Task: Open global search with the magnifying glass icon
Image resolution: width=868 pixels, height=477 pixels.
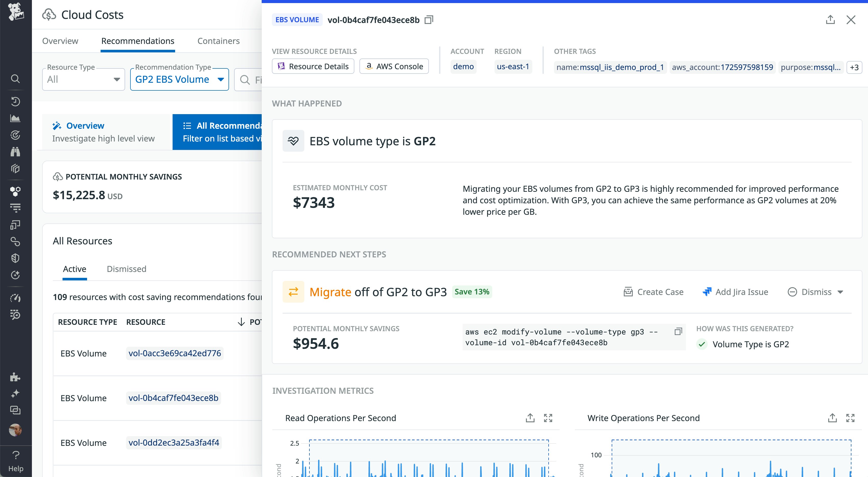Action: tap(16, 79)
